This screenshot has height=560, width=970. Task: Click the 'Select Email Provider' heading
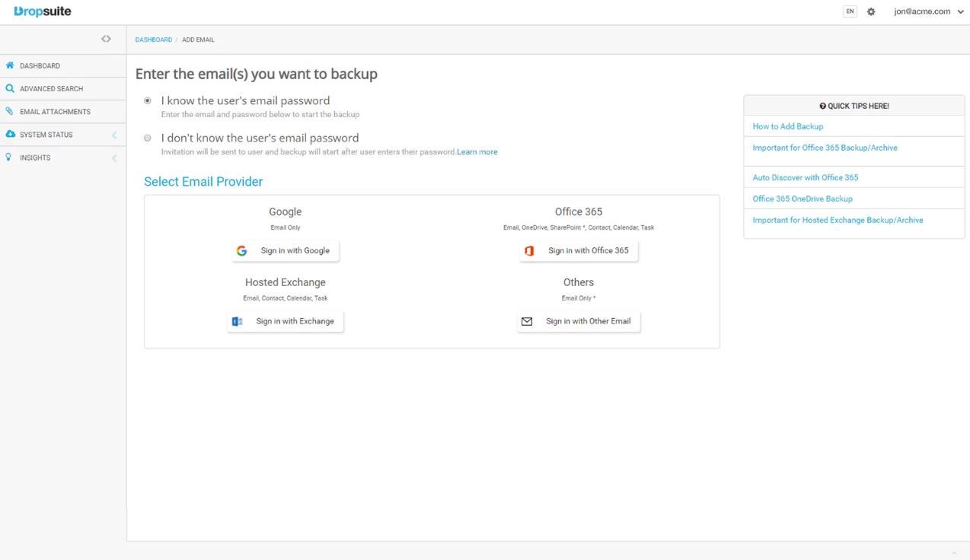click(x=203, y=182)
